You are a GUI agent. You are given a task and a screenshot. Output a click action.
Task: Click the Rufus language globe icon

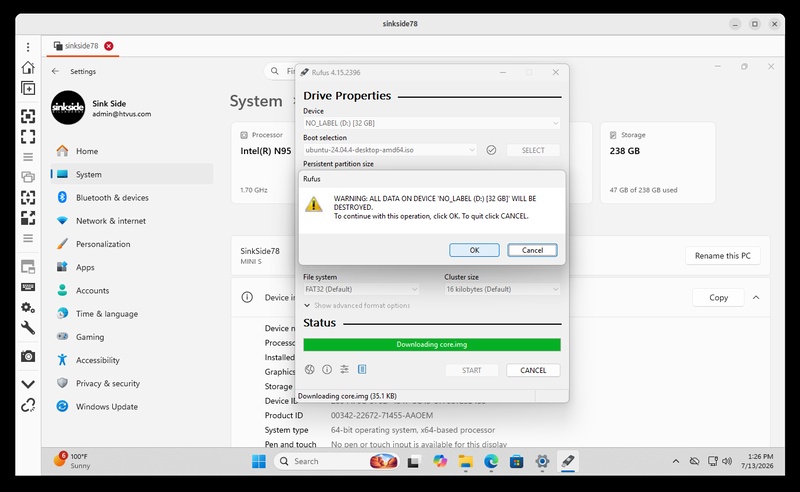coord(310,370)
